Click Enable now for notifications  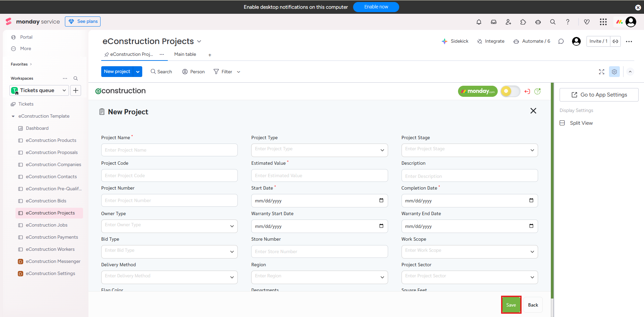(376, 7)
